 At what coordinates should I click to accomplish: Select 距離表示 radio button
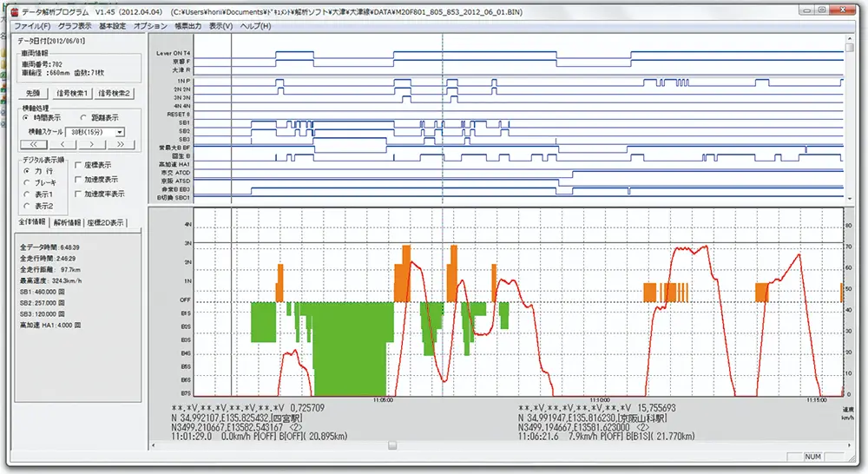[83, 117]
